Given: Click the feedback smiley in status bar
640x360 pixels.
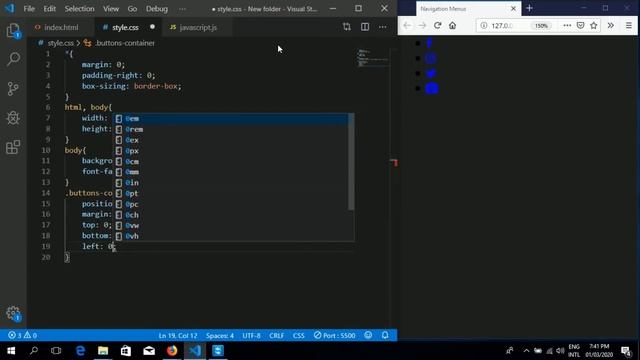Looking at the screenshot, I should tap(368, 335).
